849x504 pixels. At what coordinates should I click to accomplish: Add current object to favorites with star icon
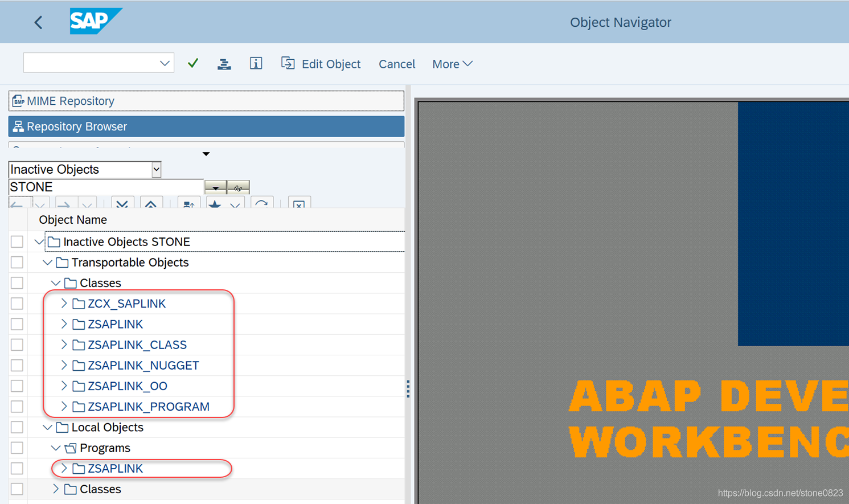click(214, 204)
